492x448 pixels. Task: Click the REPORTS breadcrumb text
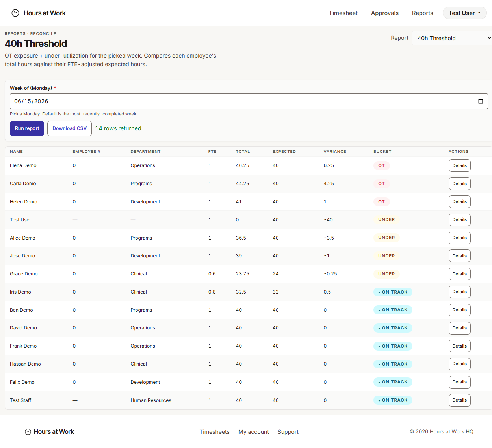click(x=15, y=34)
